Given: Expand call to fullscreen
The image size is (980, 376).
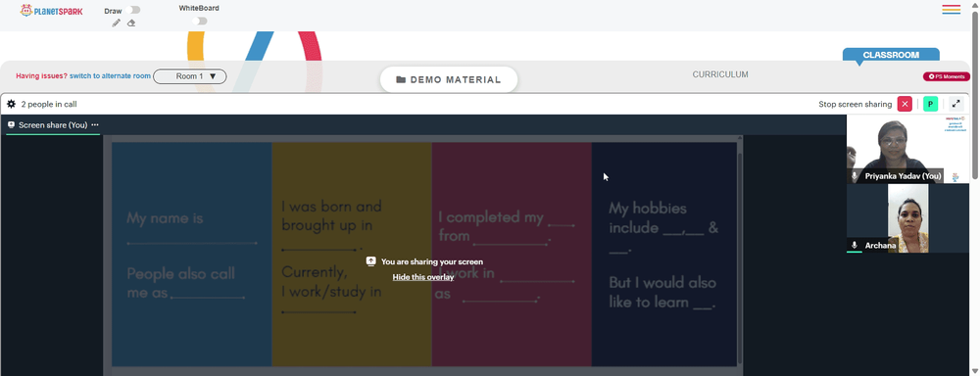Looking at the screenshot, I should pyautogui.click(x=956, y=105).
